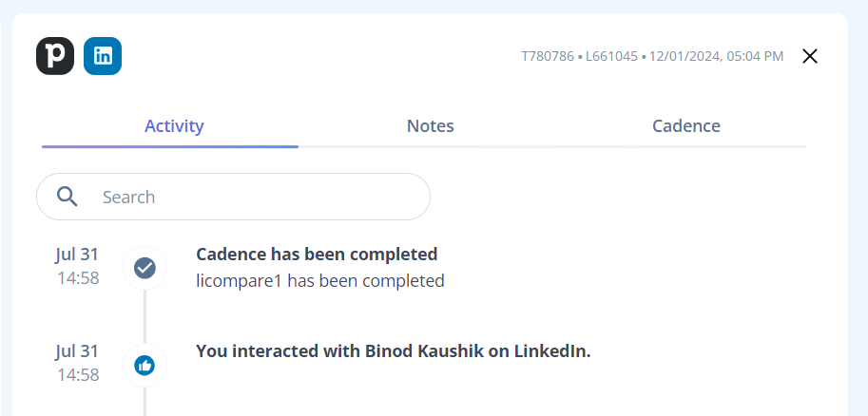The image size is (868, 416).
Task: Click 'licompare1 has been completed' text
Action: pos(320,280)
